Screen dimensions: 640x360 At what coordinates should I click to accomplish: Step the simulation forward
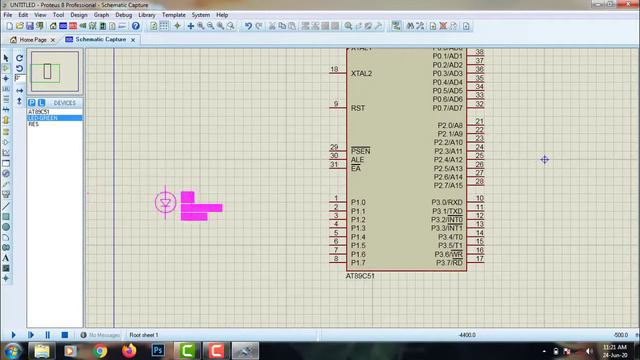[x=31, y=335]
